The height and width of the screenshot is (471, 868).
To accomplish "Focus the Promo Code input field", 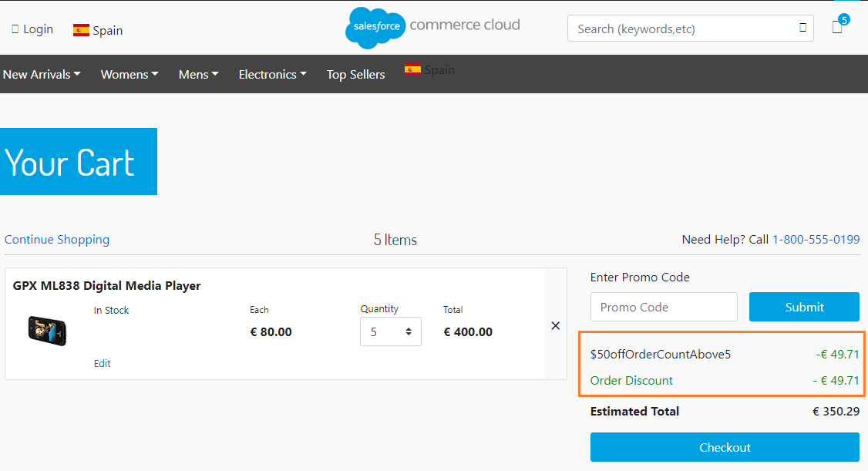I will tap(664, 307).
